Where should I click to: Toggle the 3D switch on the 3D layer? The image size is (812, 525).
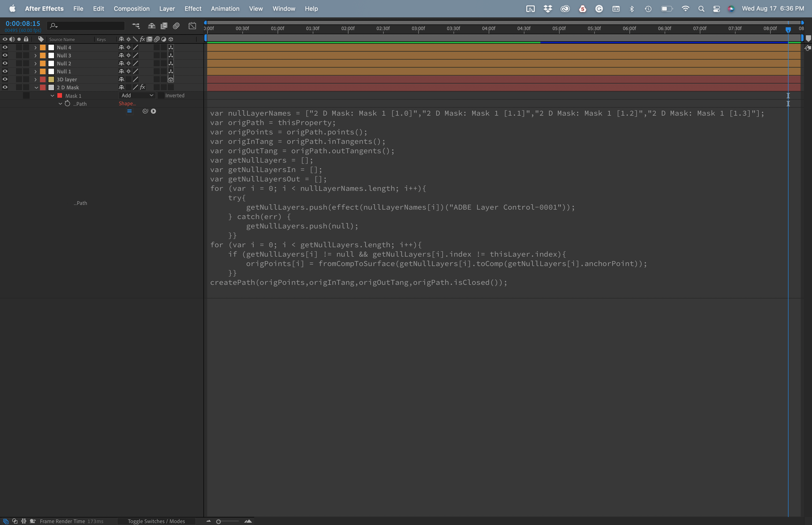[171, 79]
